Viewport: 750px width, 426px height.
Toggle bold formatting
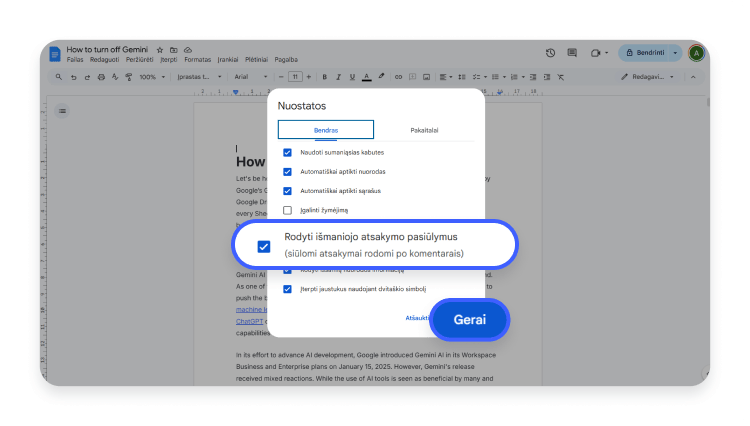pyautogui.click(x=324, y=77)
